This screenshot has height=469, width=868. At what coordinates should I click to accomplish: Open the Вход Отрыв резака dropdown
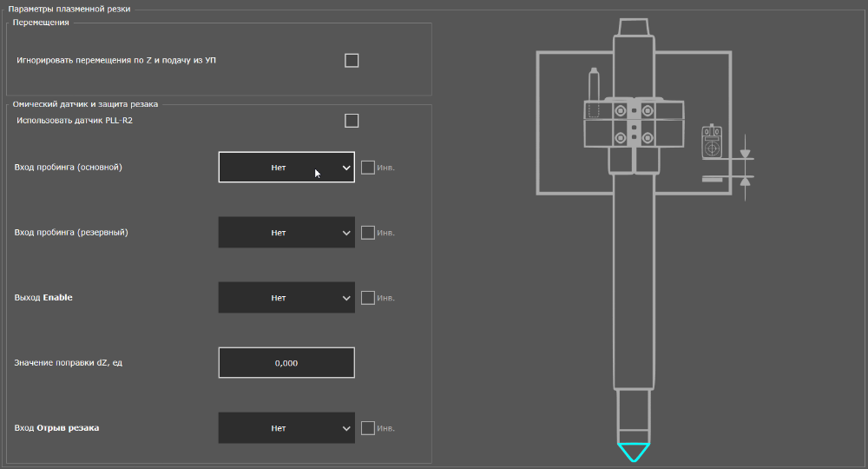tap(286, 428)
